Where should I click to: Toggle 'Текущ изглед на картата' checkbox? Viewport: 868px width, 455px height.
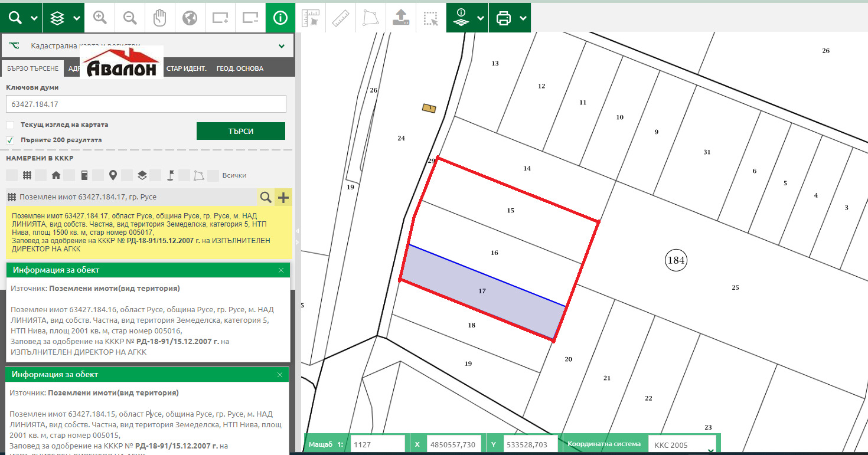10,125
